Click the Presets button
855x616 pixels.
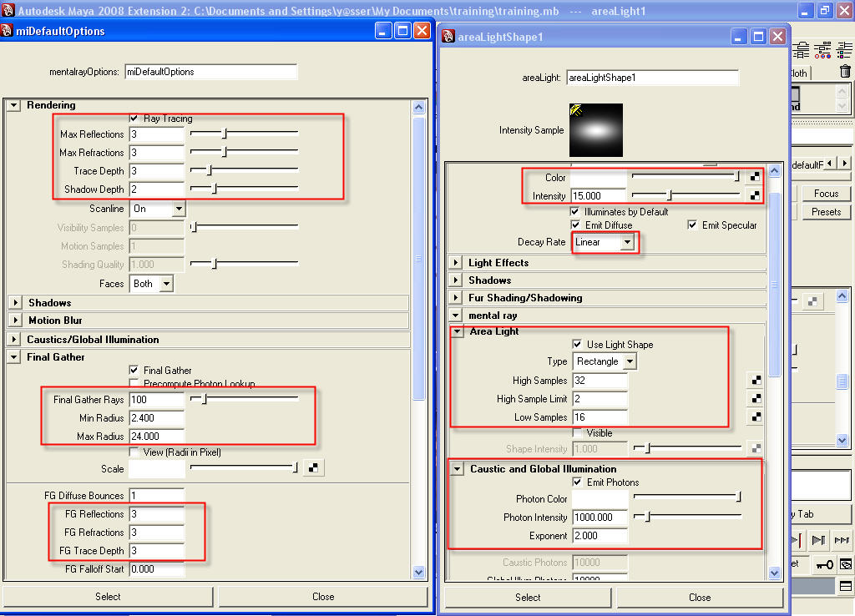[826, 211]
